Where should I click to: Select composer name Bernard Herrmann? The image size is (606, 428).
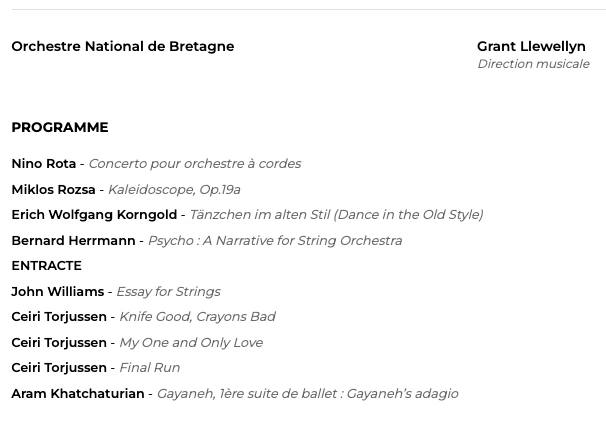click(x=73, y=240)
